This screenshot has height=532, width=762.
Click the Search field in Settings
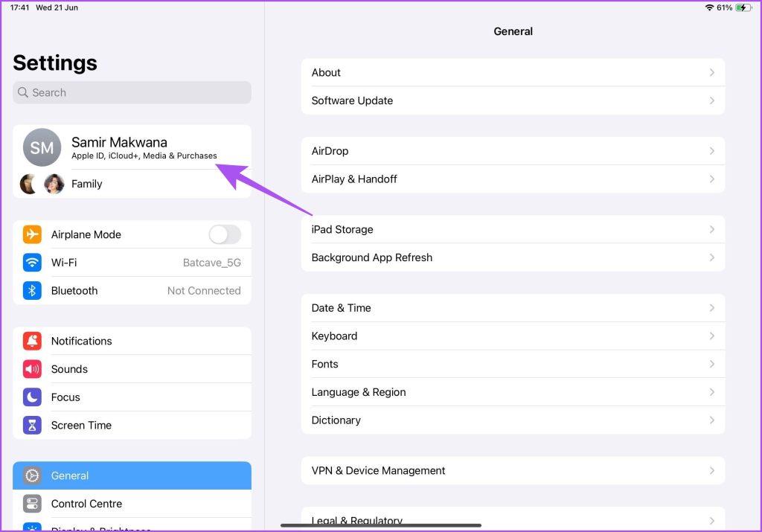tap(132, 92)
